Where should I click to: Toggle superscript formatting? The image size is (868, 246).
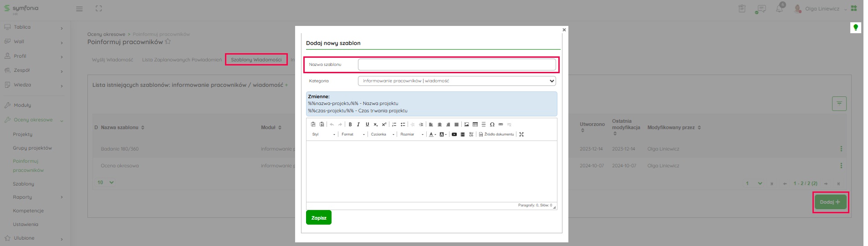(x=384, y=125)
